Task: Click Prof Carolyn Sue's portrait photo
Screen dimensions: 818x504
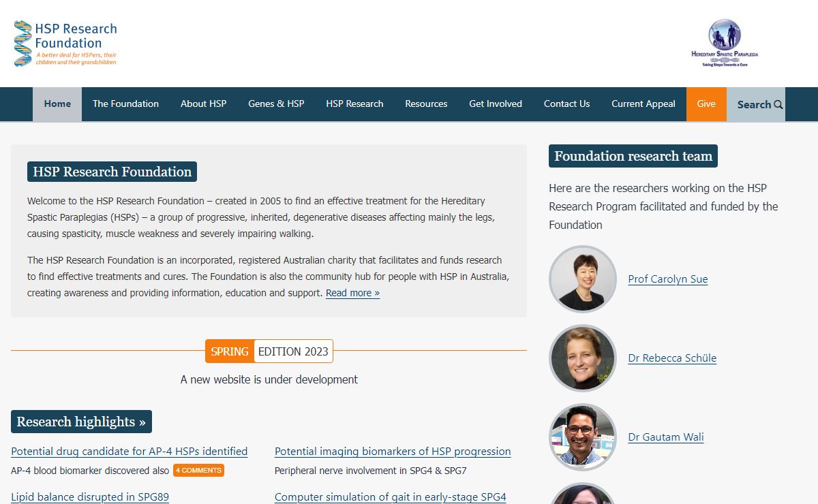Action: (583, 279)
